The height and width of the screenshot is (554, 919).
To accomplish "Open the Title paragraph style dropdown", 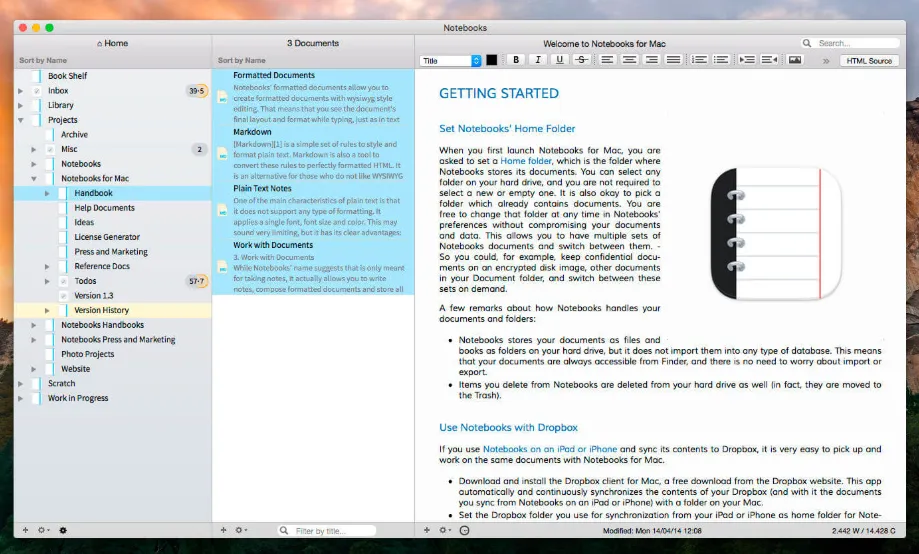I will tap(450, 60).
